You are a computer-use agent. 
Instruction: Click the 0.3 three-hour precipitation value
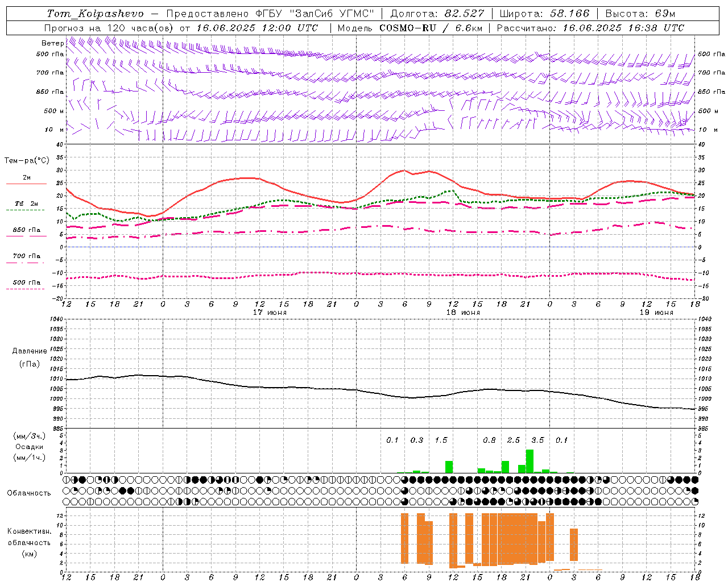pos(417,440)
